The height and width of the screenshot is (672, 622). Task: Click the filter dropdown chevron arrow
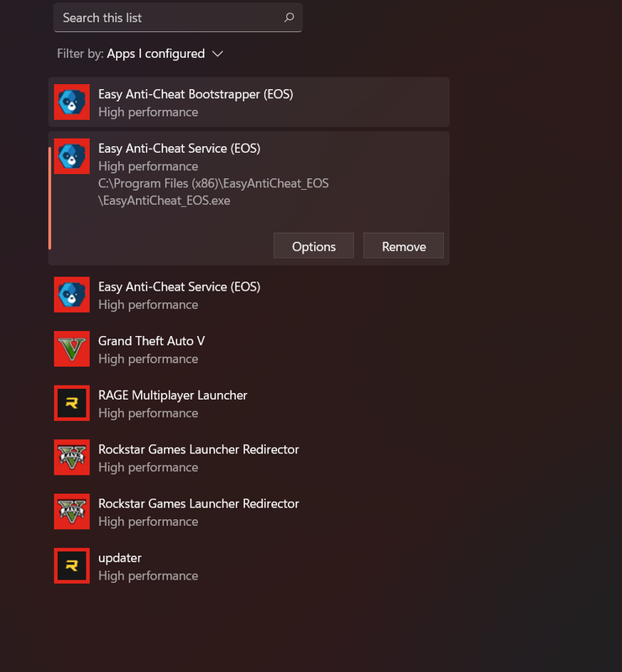217,54
